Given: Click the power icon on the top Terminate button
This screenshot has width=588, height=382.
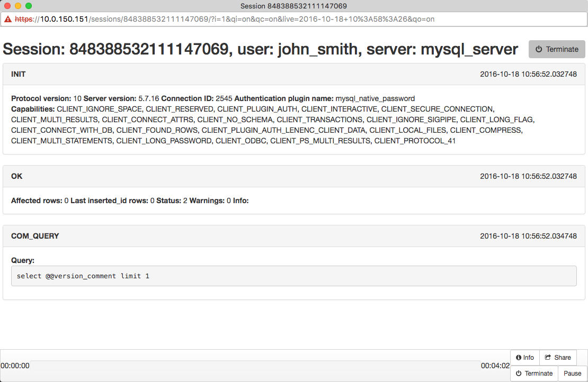Looking at the screenshot, I should (539, 49).
